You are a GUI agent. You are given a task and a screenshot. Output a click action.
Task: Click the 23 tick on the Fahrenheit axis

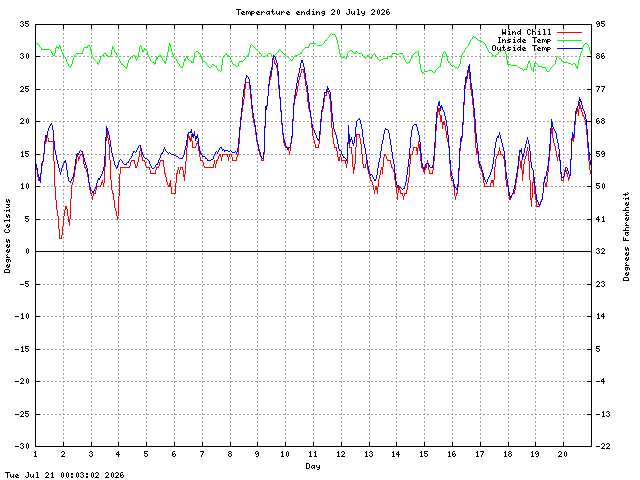pyautogui.click(x=600, y=284)
